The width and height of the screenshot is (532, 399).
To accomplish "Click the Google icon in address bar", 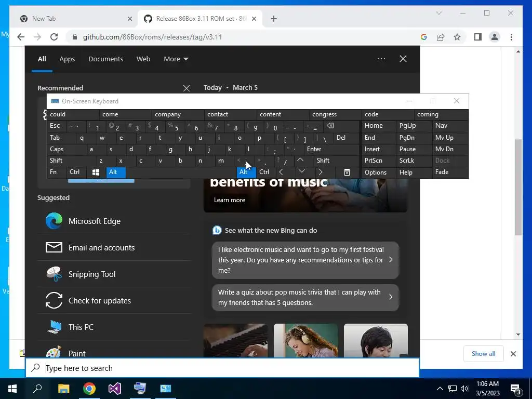I will point(424,37).
